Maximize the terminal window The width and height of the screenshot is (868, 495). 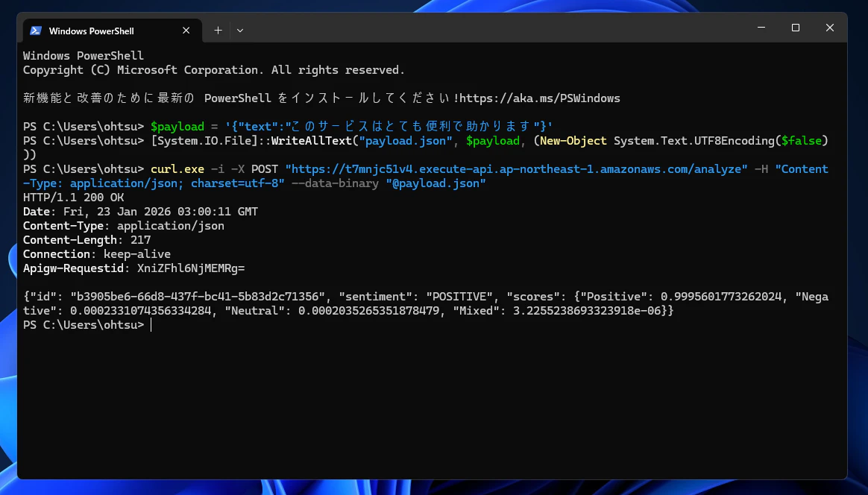[796, 27]
